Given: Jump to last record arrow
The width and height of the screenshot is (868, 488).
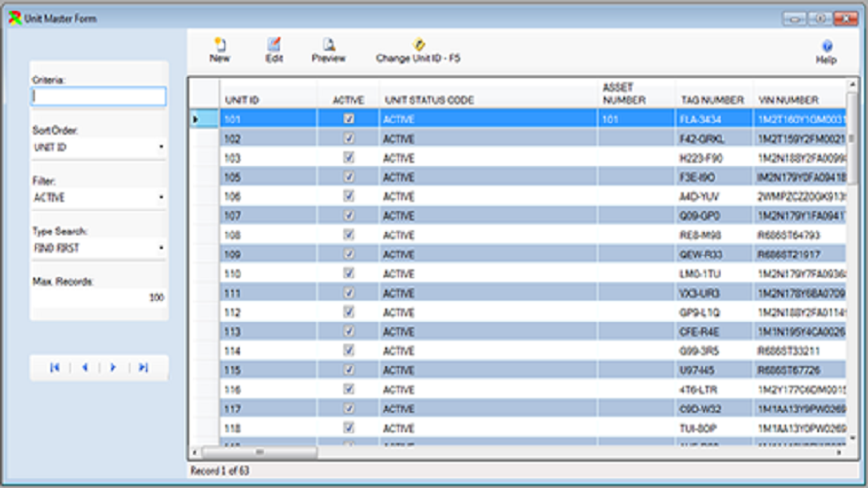Looking at the screenshot, I should [143, 367].
